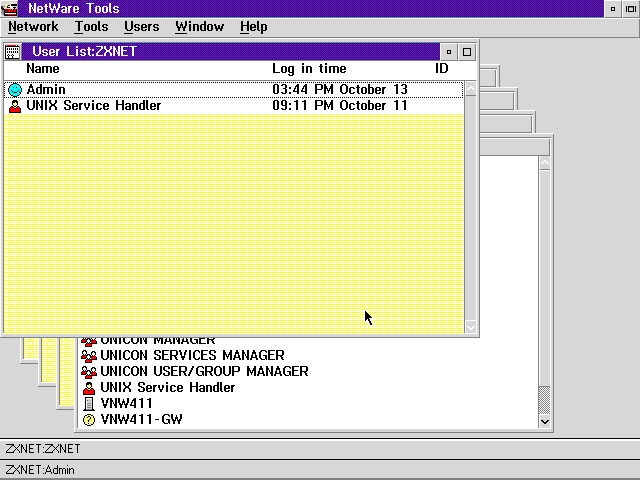Minimize the User List:ZXNET window
The width and height of the screenshot is (640, 480).
(449, 52)
